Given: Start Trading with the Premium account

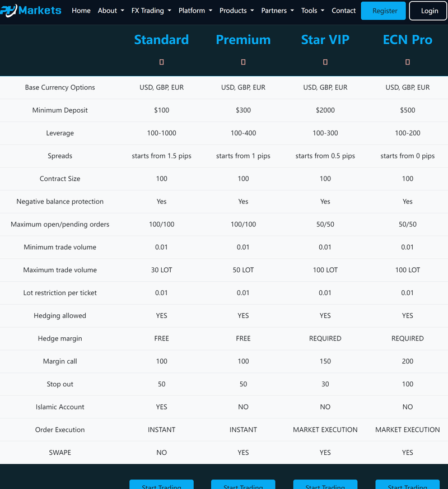Looking at the screenshot, I should point(243,485).
